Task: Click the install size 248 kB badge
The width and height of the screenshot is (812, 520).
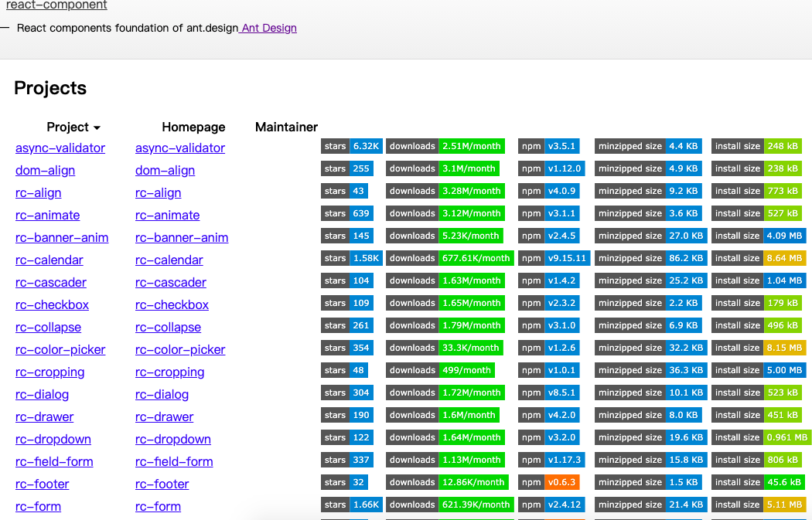Action: [756, 147]
